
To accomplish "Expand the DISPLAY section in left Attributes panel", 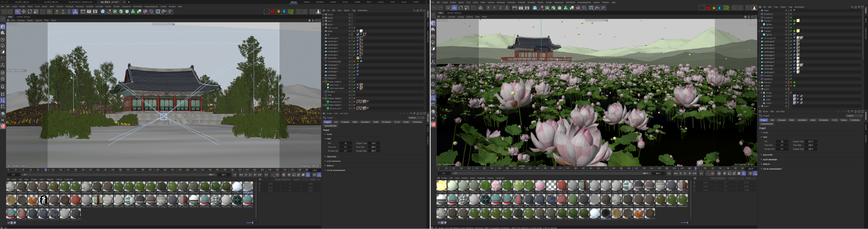I will pos(330,166).
